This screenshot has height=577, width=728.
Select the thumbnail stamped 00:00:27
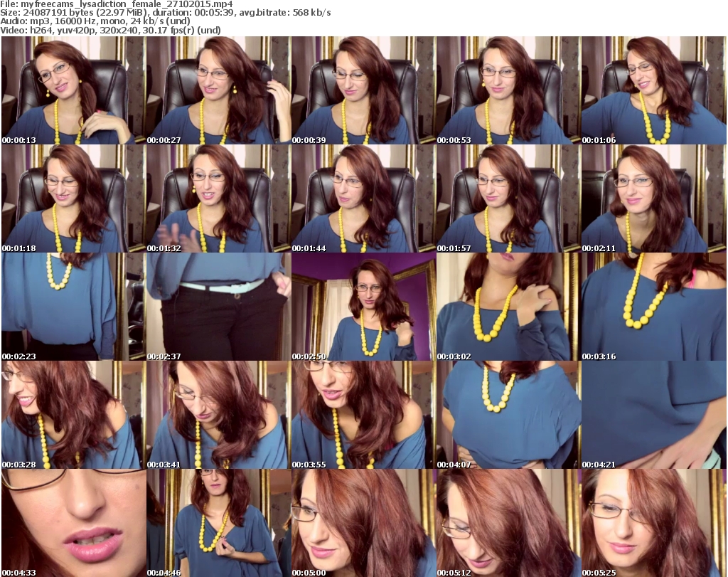coord(219,90)
